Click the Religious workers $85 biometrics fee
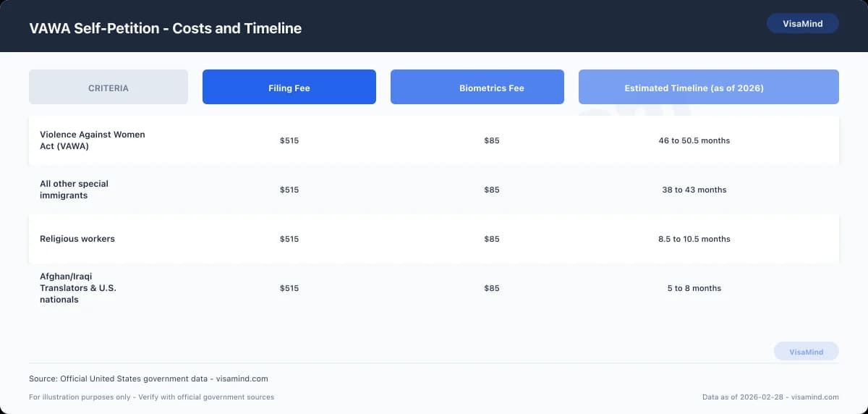Viewport: 868px width, 414px height. tap(491, 239)
